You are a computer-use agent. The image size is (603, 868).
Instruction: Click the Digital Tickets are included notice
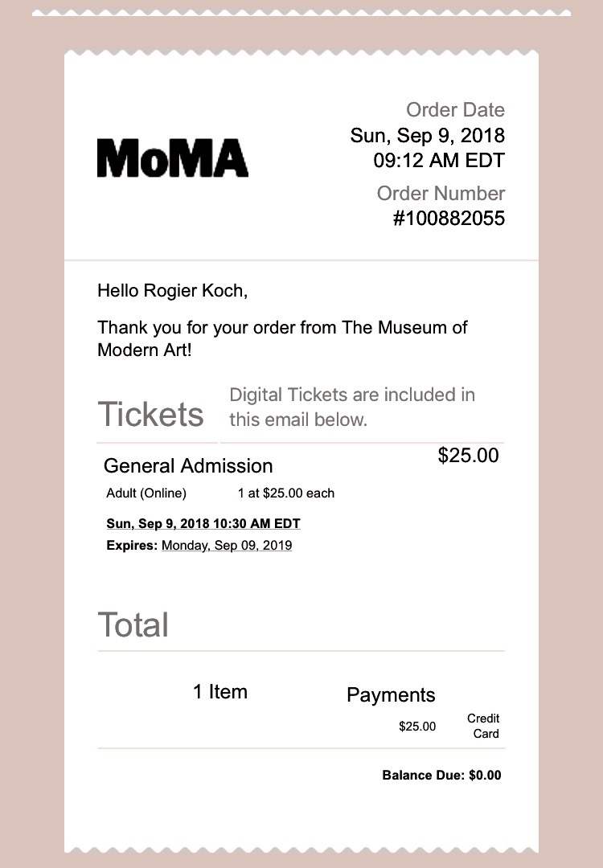(352, 407)
